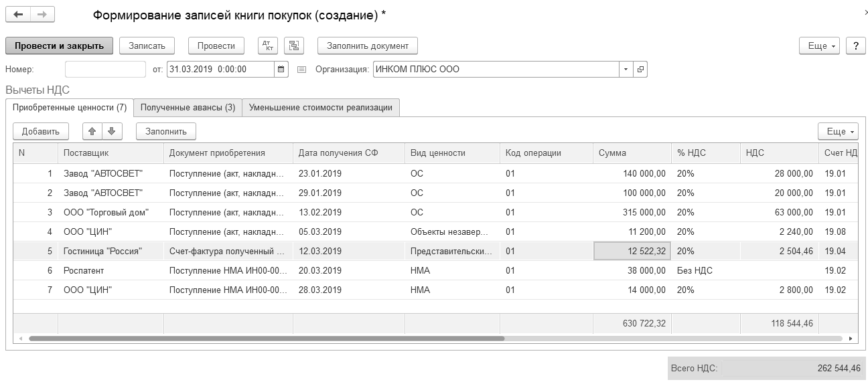Click the help question mark button
The image size is (868, 382).
point(855,45)
